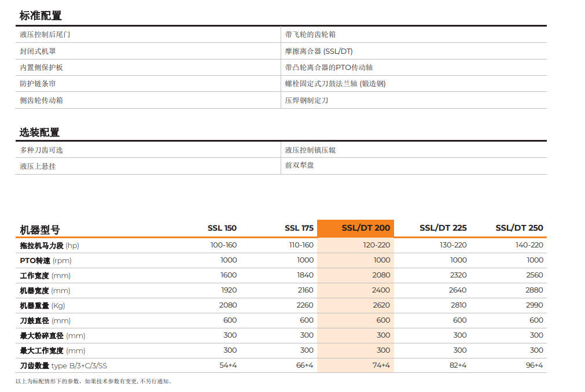Viewport: 585px width, 392px height.
Task: Select the PTO转速 (rpm) row label
Action: click(46, 260)
